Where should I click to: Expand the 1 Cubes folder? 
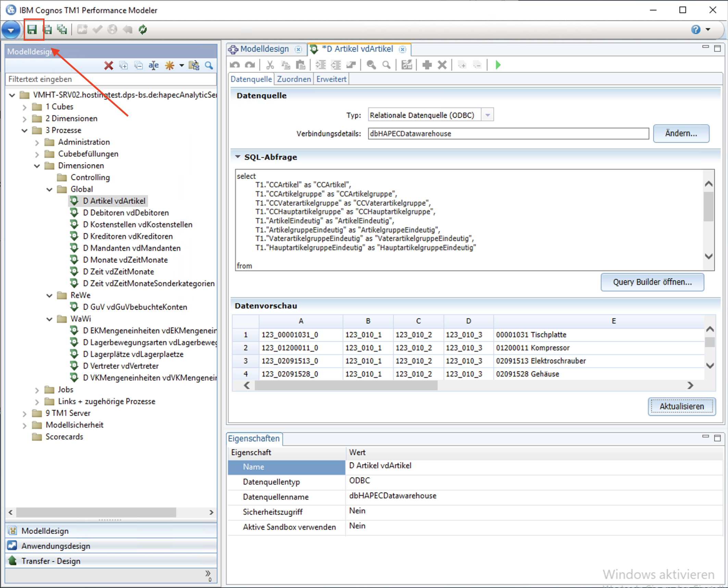[24, 107]
